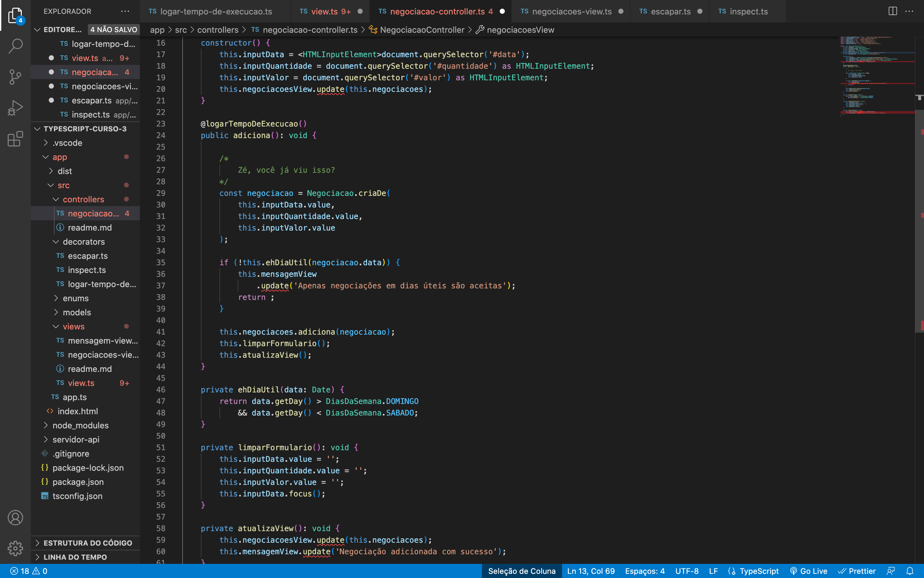The image size is (924, 578).
Task: Expand Estrutura do Código outline section
Action: click(86, 543)
